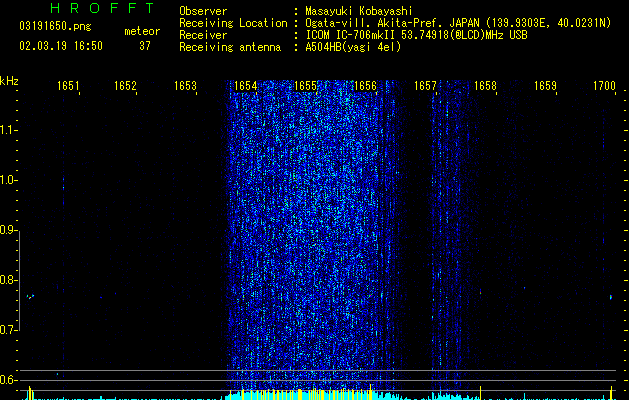Click the HROFFT title text
Image resolution: width=629 pixels, height=400 pixels.
coord(102,8)
